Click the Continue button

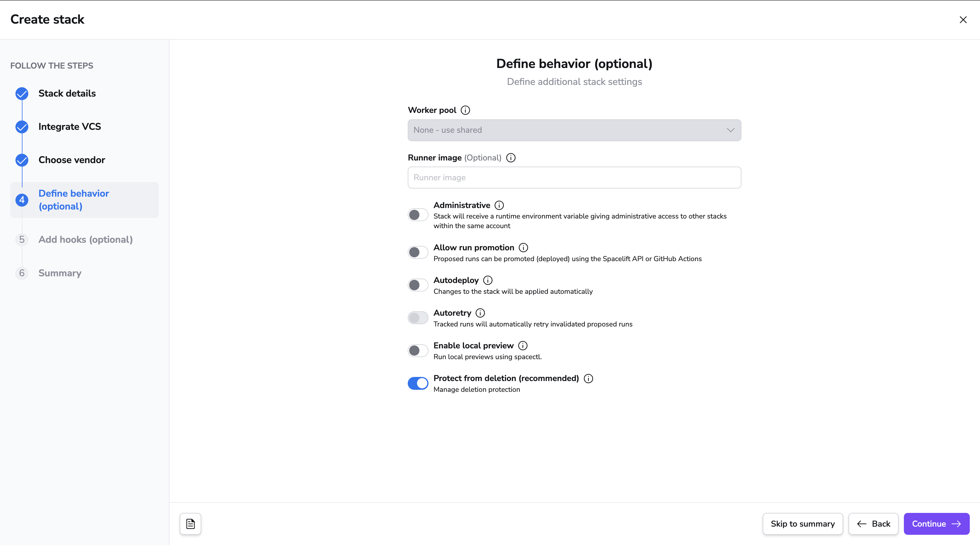937,524
